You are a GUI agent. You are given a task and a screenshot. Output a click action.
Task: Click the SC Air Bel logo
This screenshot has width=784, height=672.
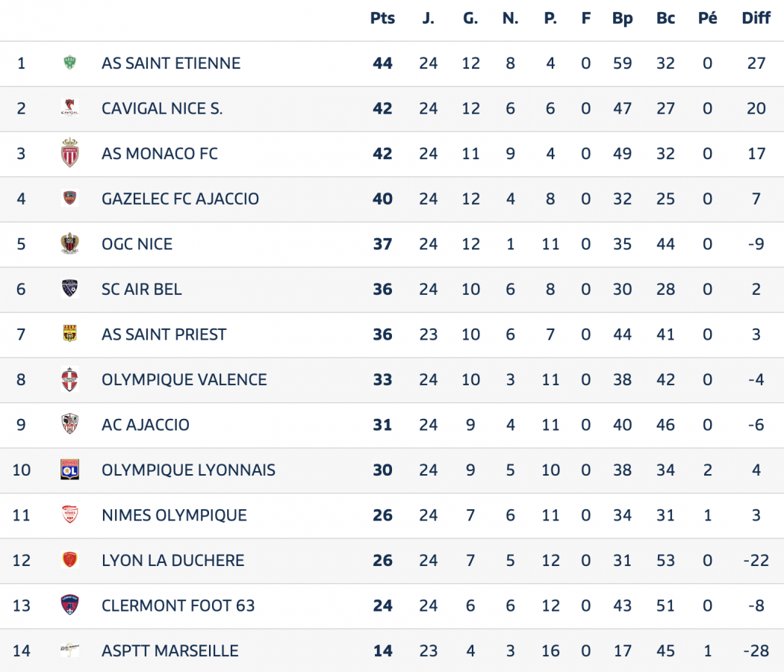69,289
